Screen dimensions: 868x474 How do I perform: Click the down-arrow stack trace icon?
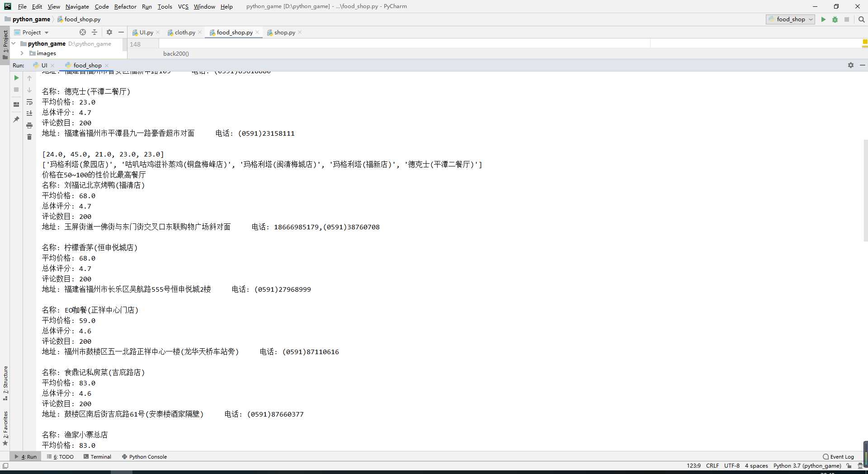click(x=29, y=90)
